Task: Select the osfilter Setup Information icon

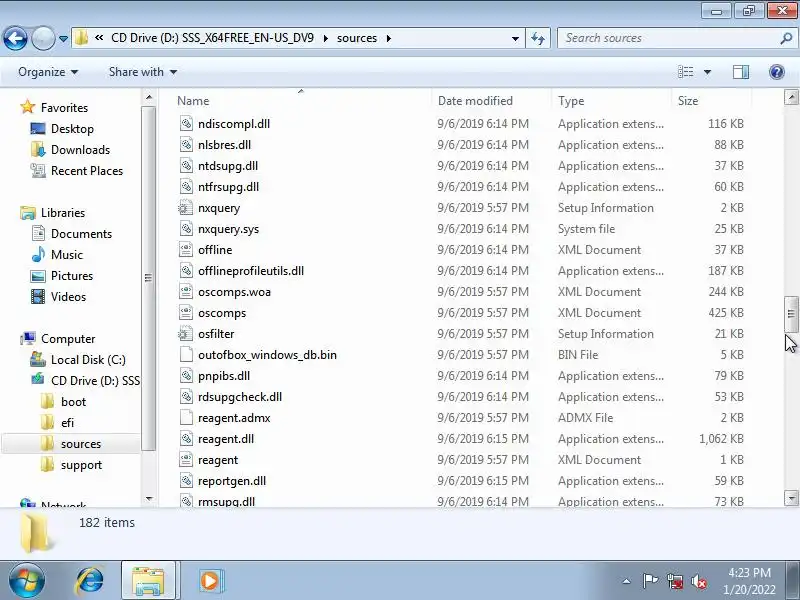Action: pos(186,334)
